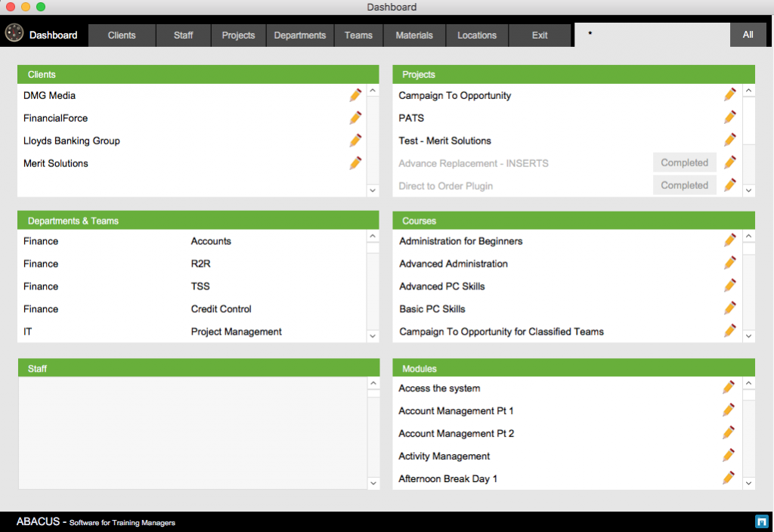Edit the Lloyds Banking Group client

point(355,141)
